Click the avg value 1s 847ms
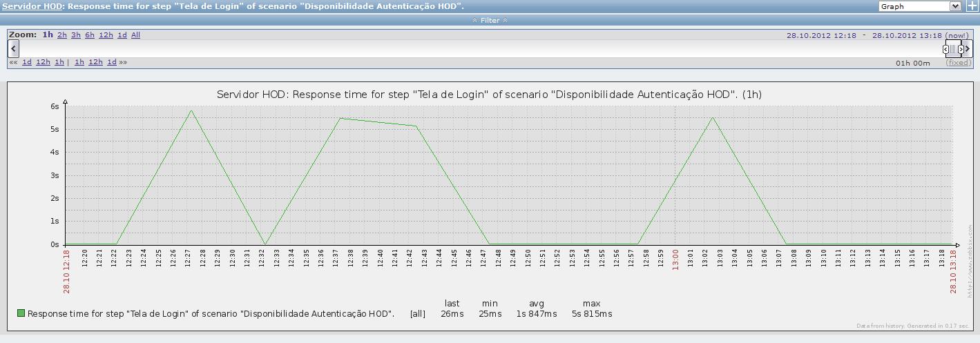Viewport: 980px width, 343px height. click(536, 314)
